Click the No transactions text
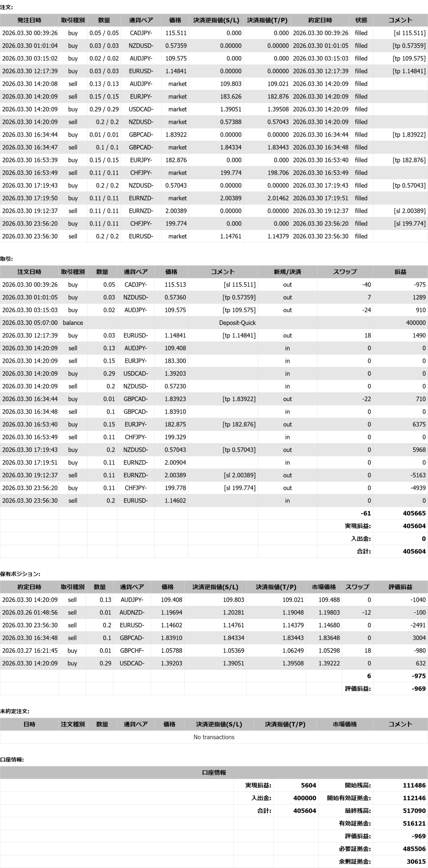Image resolution: width=428 pixels, height=868 pixels. (214, 737)
